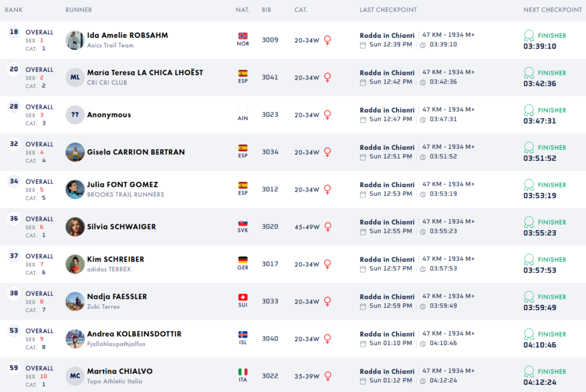This screenshot has height=392, width=586.
Task: Click the Radda in Chianti checkpoint for Anonymous
Action: pos(387,110)
